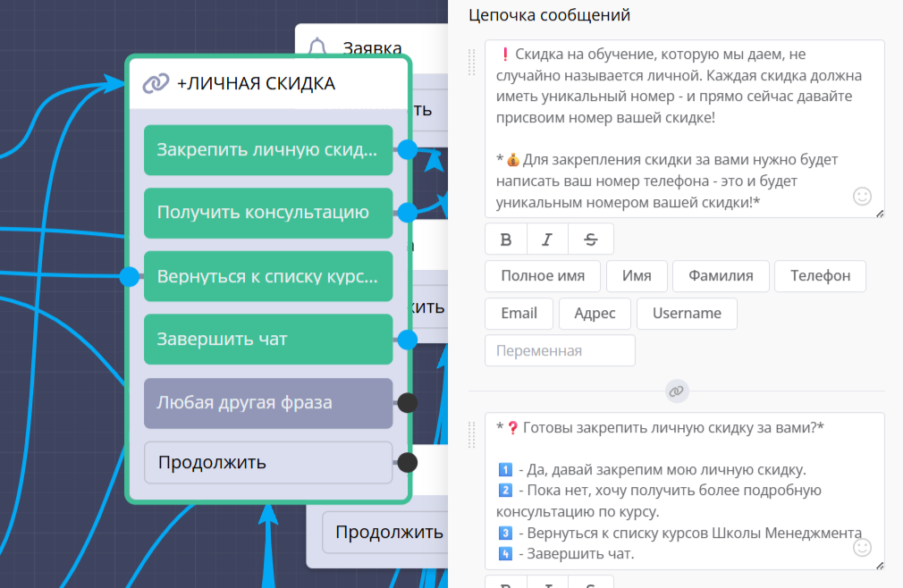Screen dimensions: 903x588
Task: Click the link icon between messages
Action: point(677,391)
